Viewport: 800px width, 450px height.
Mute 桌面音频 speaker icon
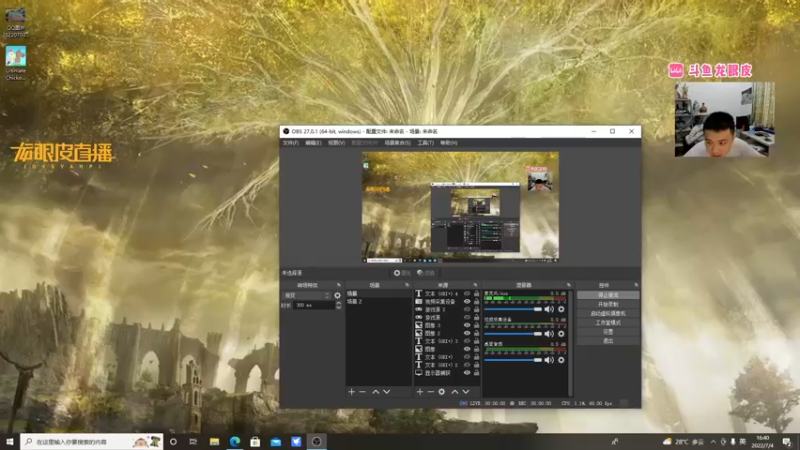(549, 360)
